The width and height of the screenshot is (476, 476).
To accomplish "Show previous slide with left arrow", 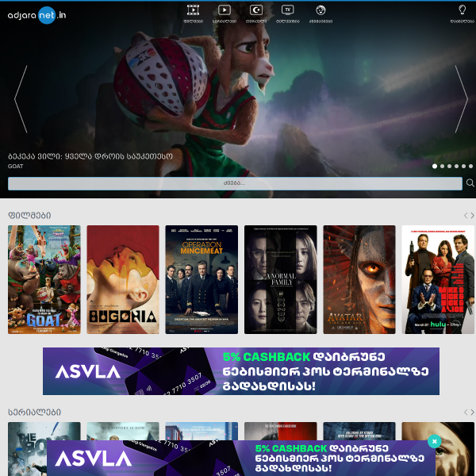I will (21, 99).
